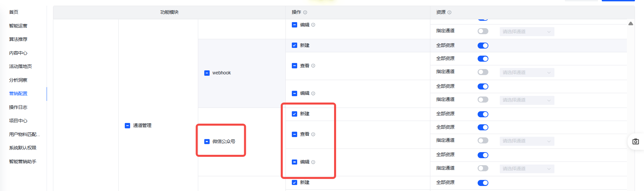644x191 pixels.
Task: Open 项目中心 in the sidebar
Action: point(18,121)
